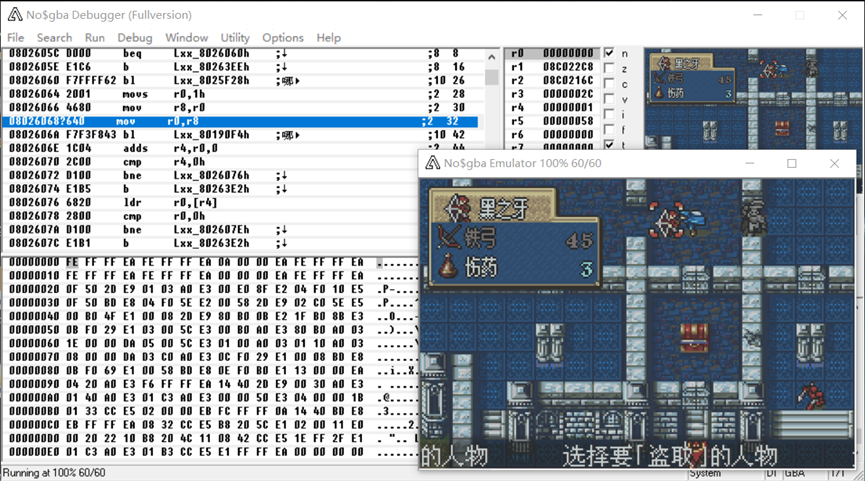Toggle the c flag checkbox

[609, 83]
